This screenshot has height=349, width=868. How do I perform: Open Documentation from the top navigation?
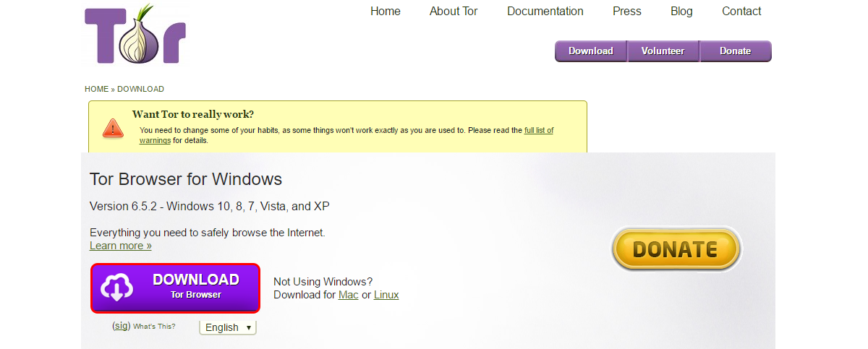(x=545, y=11)
